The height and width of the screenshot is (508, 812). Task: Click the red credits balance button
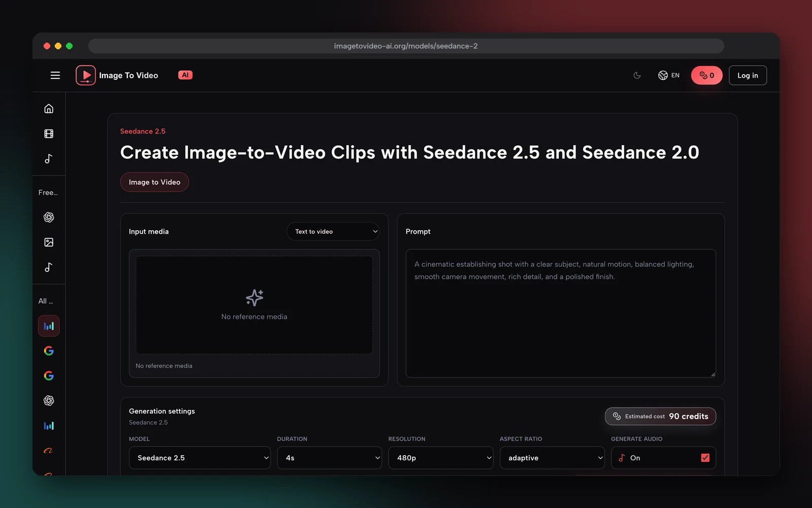click(706, 75)
